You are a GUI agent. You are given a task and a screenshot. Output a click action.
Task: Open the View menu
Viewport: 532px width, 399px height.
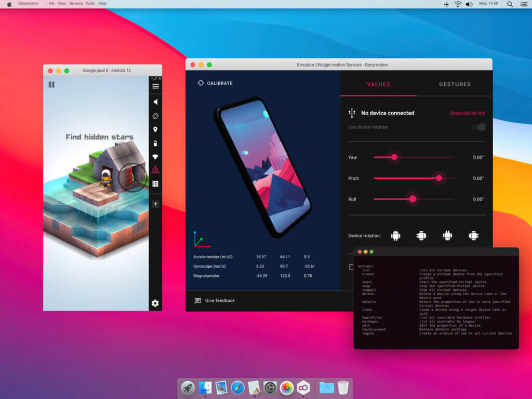pyautogui.click(x=62, y=4)
